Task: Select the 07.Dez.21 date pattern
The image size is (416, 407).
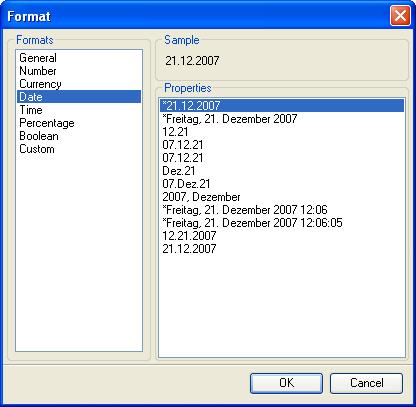Action: (186, 184)
